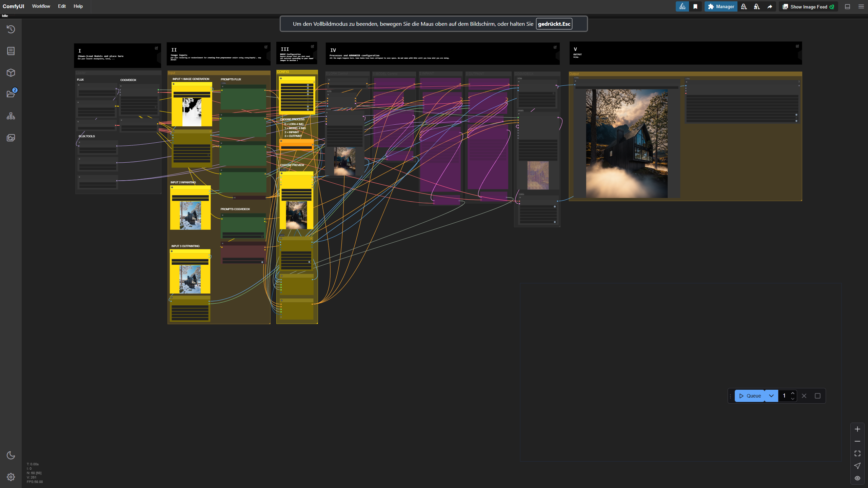Open the Workflow menu
Viewport: 868px width, 488px height.
coord(41,6)
